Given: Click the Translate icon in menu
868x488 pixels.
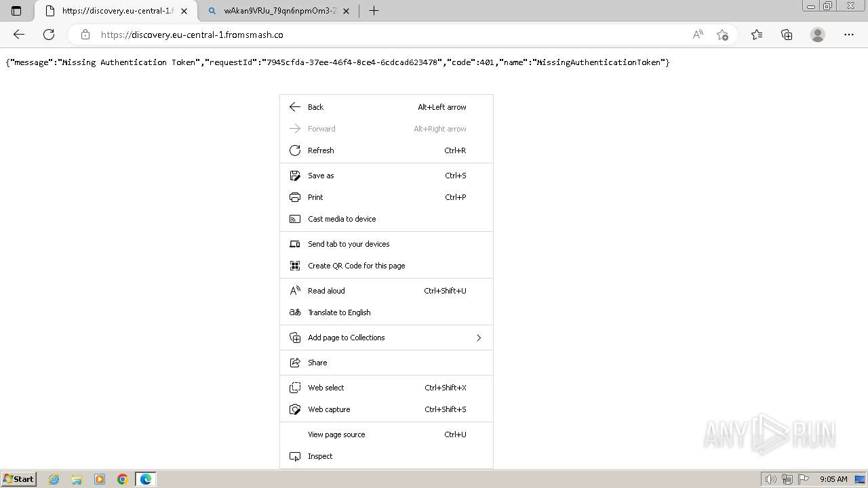Looking at the screenshot, I should click(295, 312).
